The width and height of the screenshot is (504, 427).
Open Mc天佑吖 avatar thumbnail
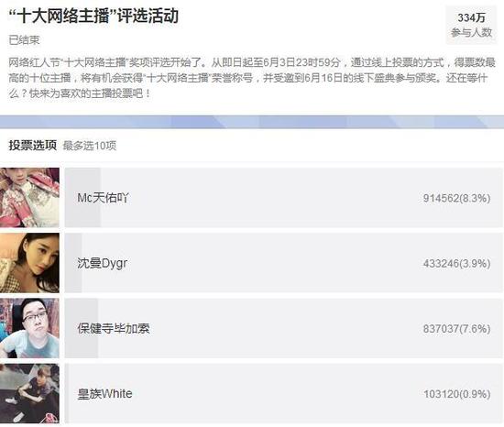coord(29,198)
